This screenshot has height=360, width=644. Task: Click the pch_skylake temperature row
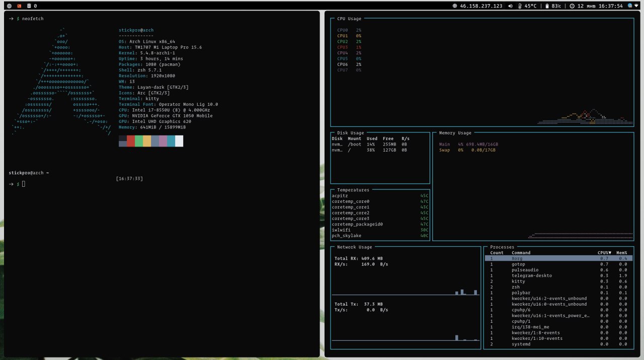[x=380, y=236]
